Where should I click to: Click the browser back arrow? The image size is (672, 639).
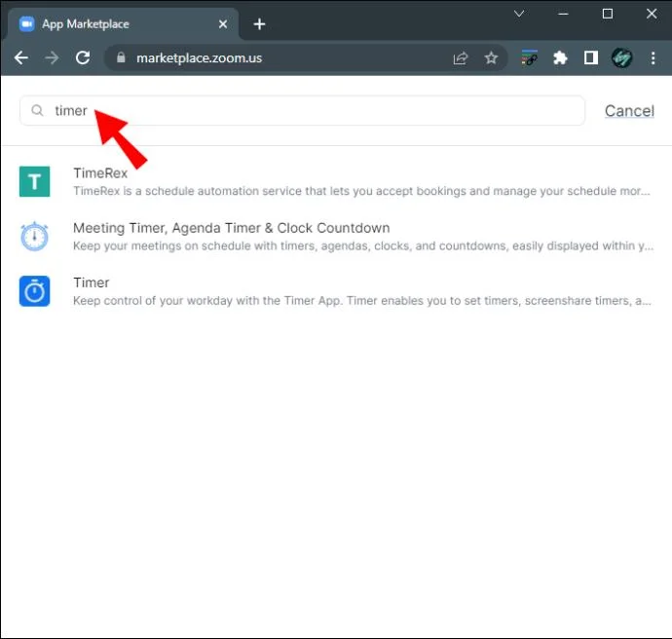click(x=21, y=57)
